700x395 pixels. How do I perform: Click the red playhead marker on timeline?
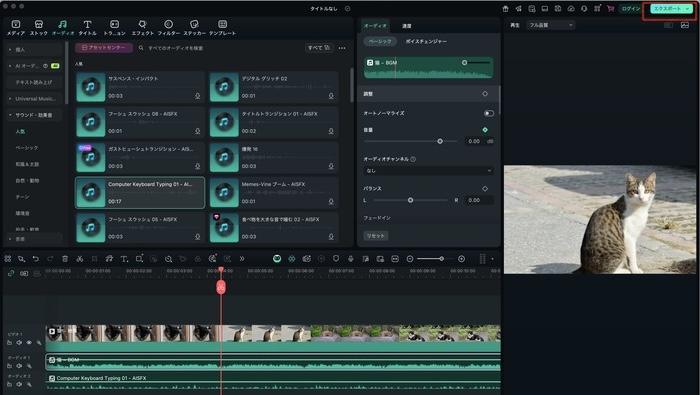point(221,287)
